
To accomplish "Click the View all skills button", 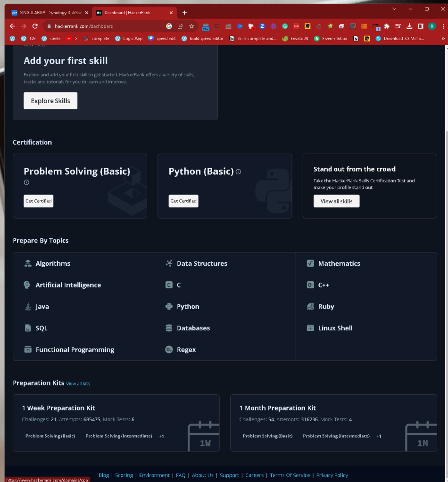I will pos(336,201).
